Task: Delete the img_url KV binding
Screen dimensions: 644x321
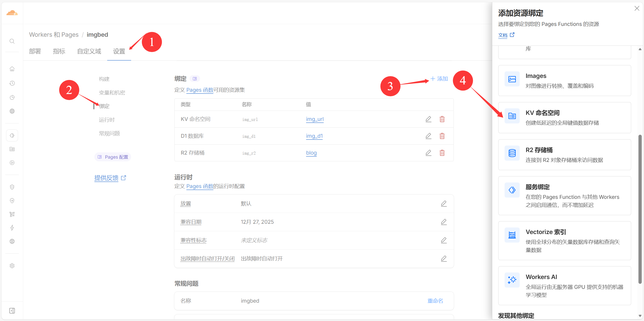Action: click(x=442, y=119)
